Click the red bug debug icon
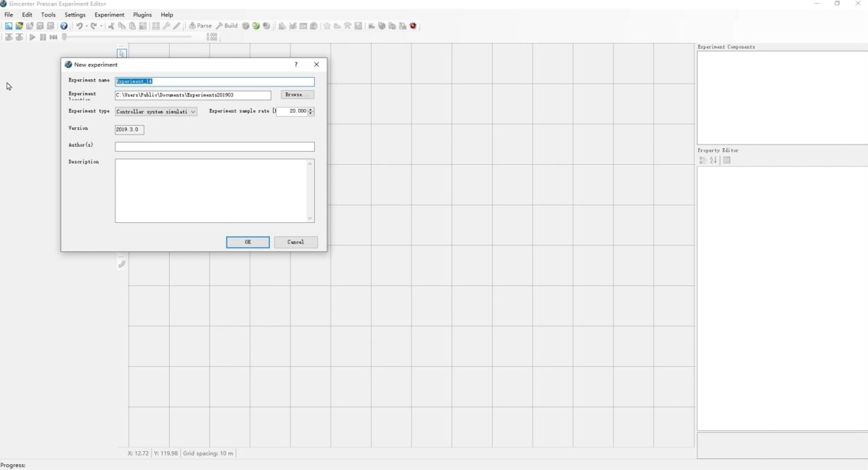The height and width of the screenshot is (470, 868). point(414,26)
